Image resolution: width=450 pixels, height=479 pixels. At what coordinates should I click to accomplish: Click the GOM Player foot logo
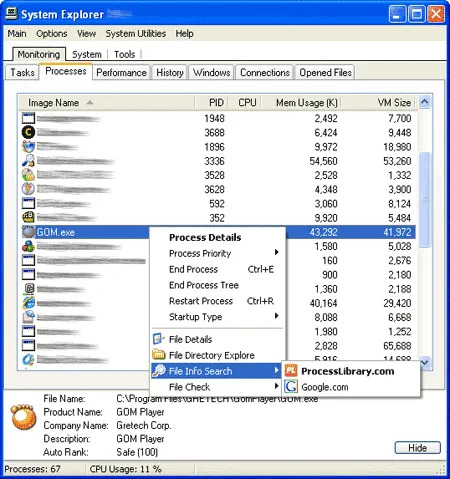[x=23, y=417]
